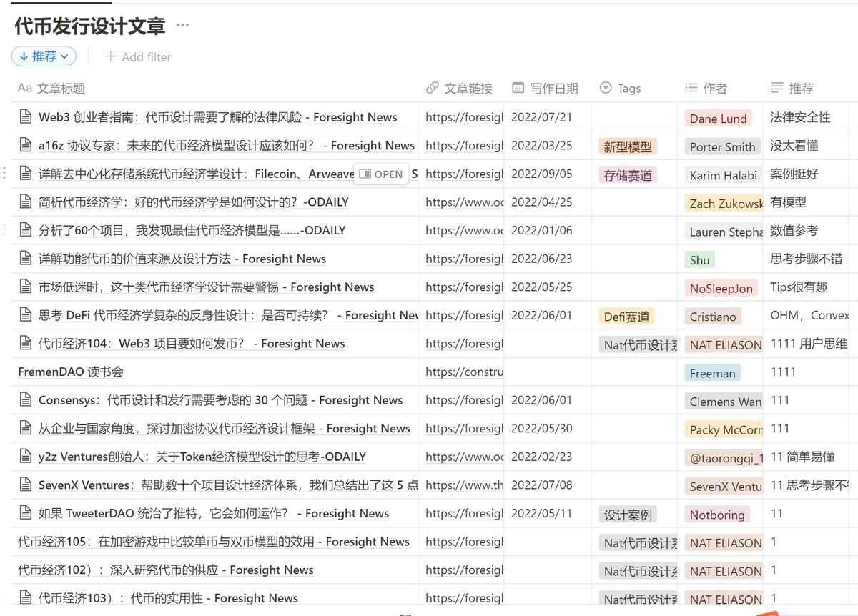
Task: Open the 推荐 sort dropdown
Action: (x=44, y=56)
